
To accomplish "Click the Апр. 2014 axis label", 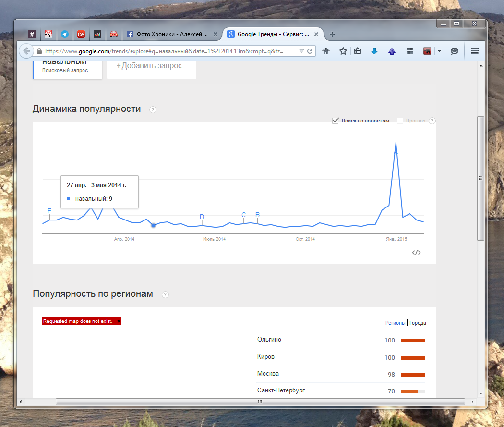I will click(124, 239).
